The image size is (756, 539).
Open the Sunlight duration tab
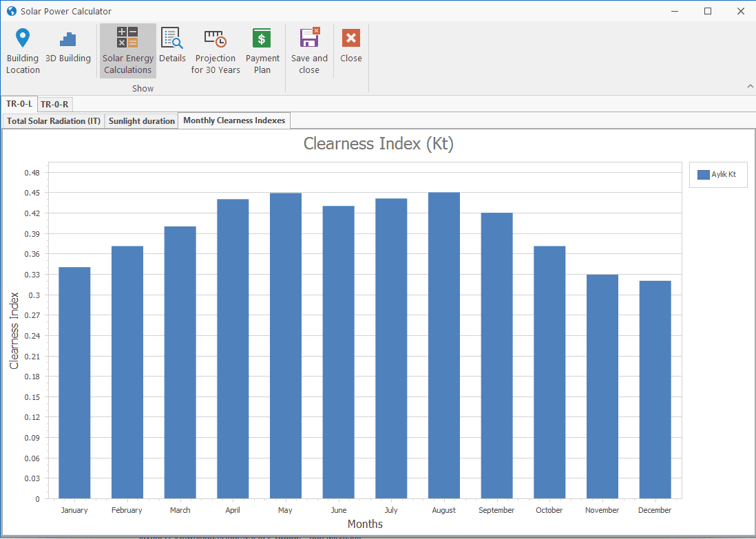(142, 121)
